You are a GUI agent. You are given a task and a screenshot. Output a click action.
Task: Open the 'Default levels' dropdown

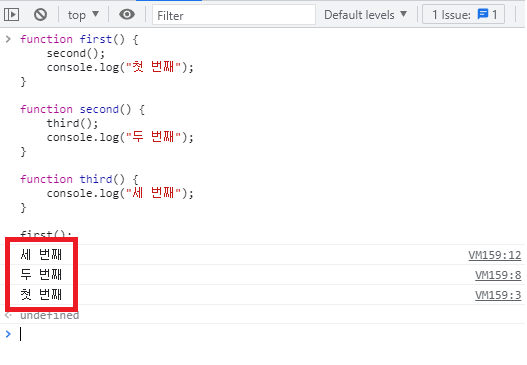click(365, 15)
